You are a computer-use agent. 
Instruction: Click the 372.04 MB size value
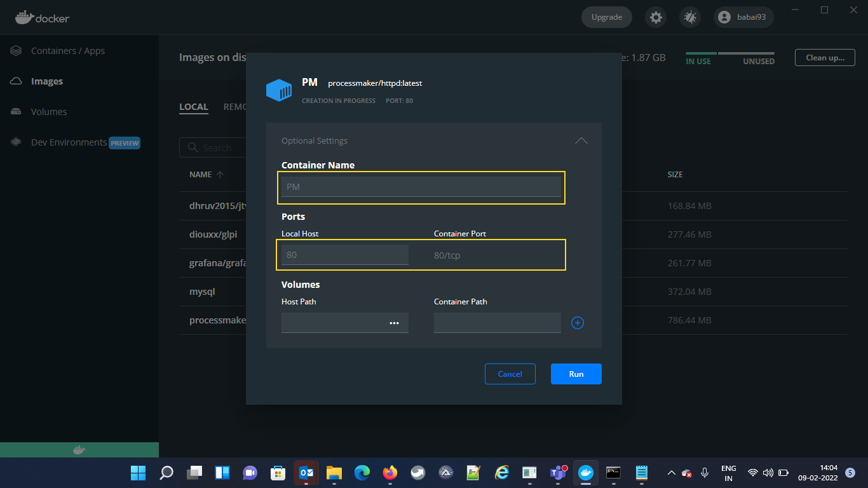(x=689, y=292)
